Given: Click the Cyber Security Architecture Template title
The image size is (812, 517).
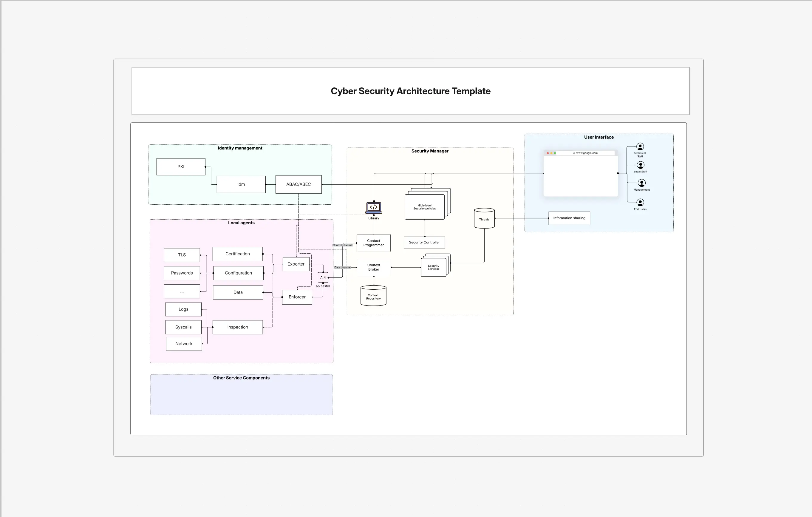Looking at the screenshot, I should (x=410, y=91).
